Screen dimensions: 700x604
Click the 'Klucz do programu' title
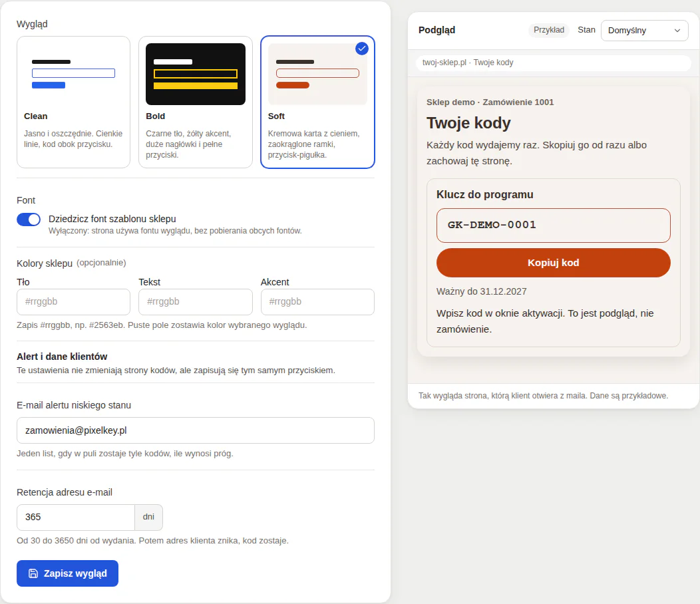coord(485,195)
